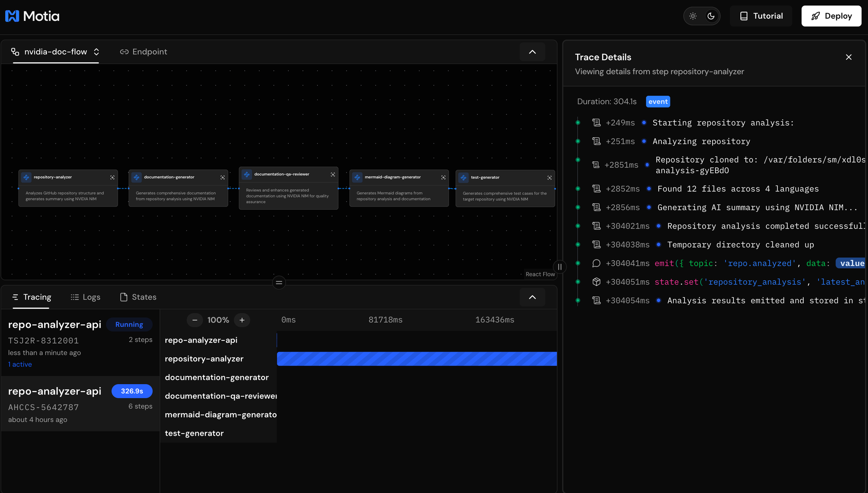Switch to dark theme moon icon
The image size is (868, 493).
click(x=711, y=16)
